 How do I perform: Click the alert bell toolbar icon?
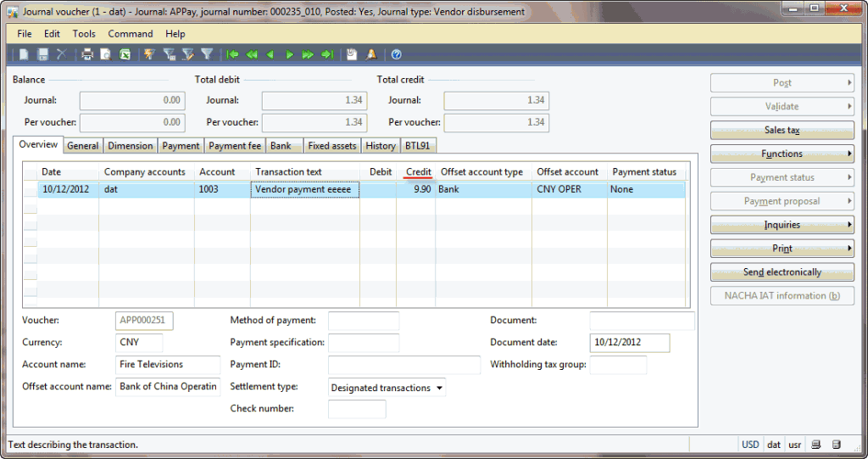tap(371, 54)
